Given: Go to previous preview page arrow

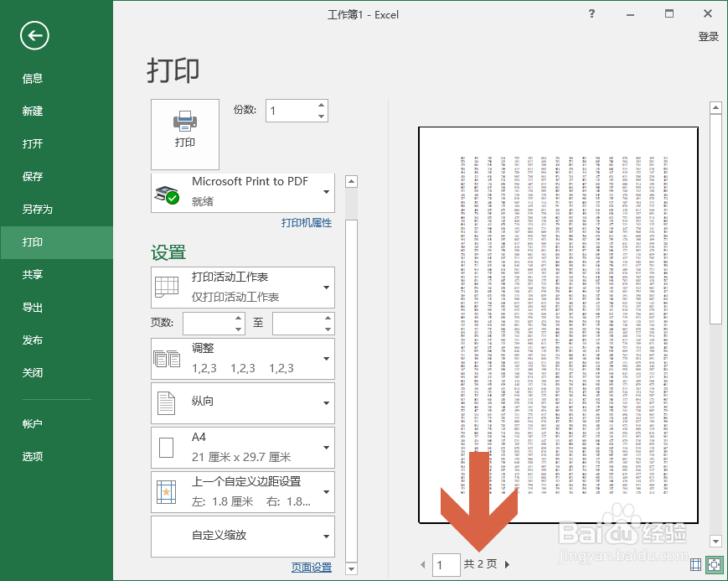Looking at the screenshot, I should [x=423, y=564].
